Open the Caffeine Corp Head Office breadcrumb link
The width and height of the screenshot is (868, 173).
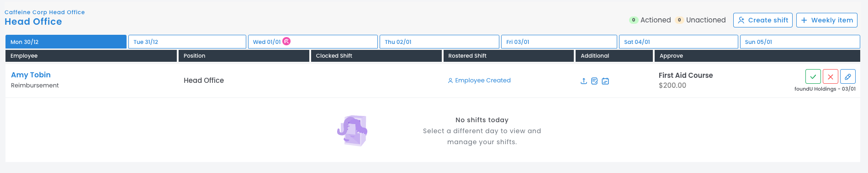[x=45, y=12]
